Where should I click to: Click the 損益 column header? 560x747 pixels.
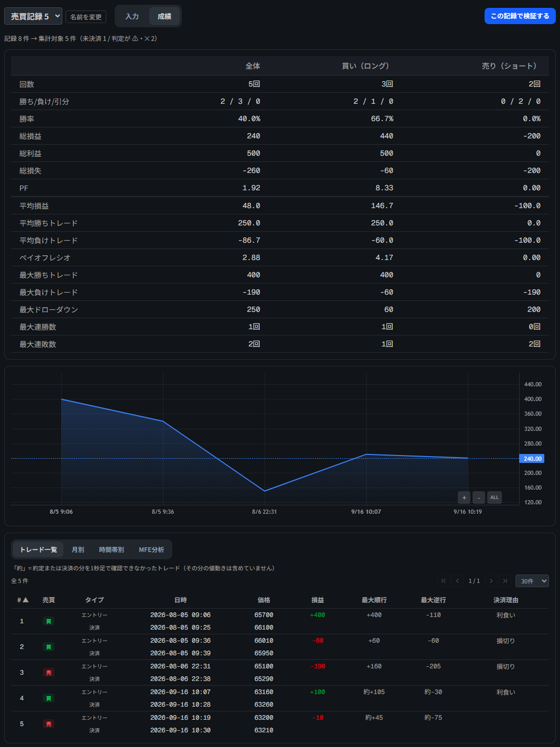point(317,600)
